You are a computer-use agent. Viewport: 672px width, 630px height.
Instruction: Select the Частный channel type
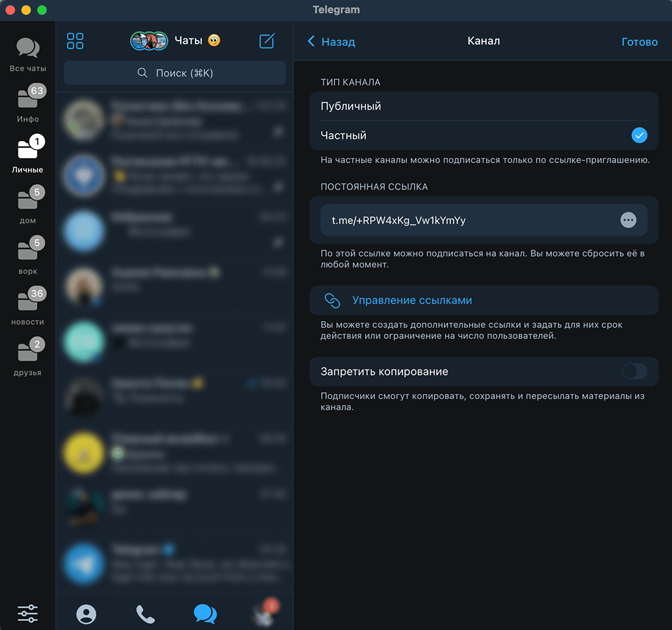point(483,135)
